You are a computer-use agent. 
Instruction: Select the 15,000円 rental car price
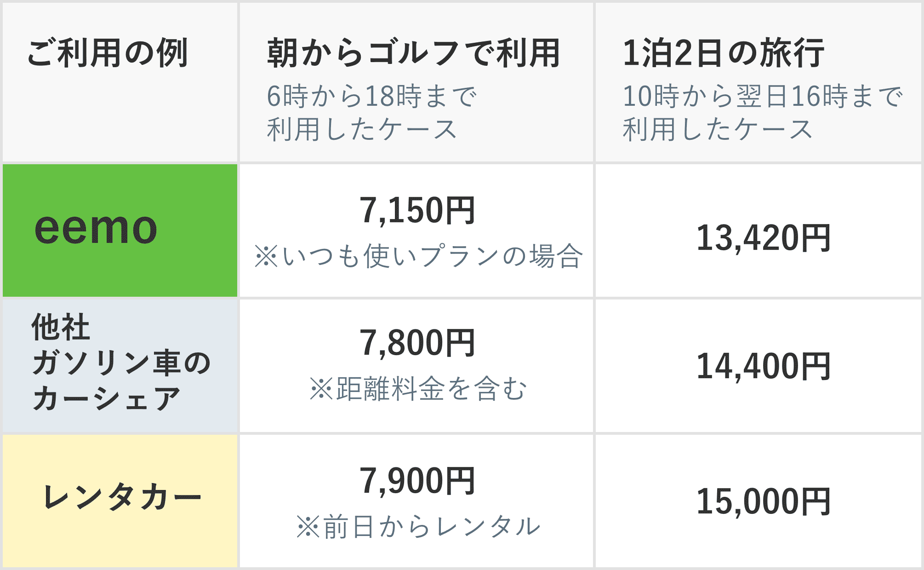(x=764, y=501)
